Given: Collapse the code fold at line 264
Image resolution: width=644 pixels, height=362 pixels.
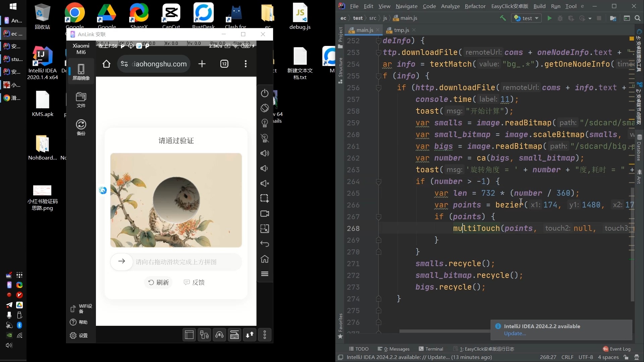Looking at the screenshot, I should [378, 182].
